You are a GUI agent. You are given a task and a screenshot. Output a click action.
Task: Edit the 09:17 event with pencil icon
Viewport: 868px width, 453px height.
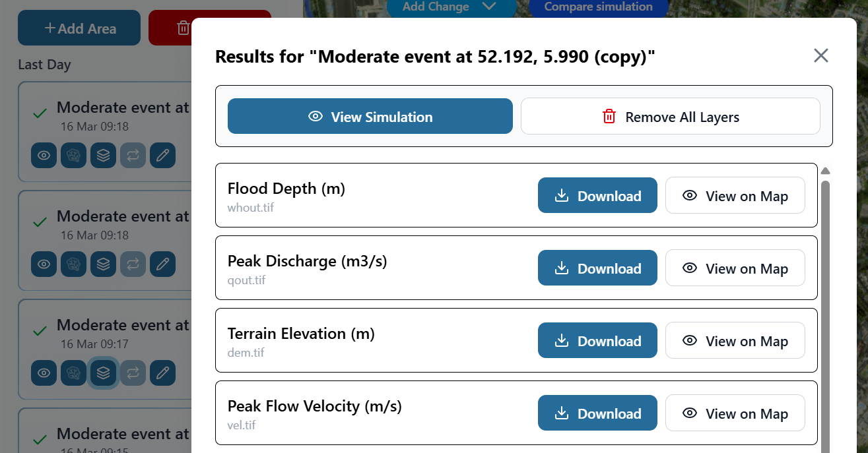[x=162, y=373]
